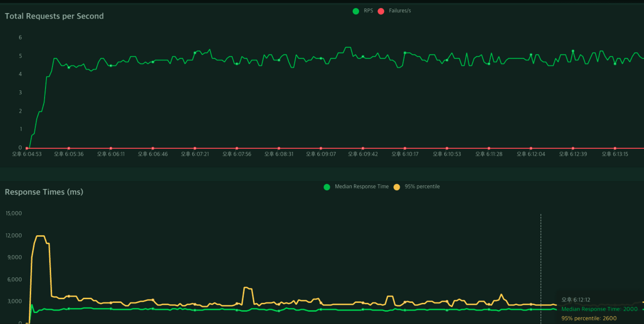Toggle the RPS series legend dot
The height and width of the screenshot is (324, 644).
(x=356, y=11)
